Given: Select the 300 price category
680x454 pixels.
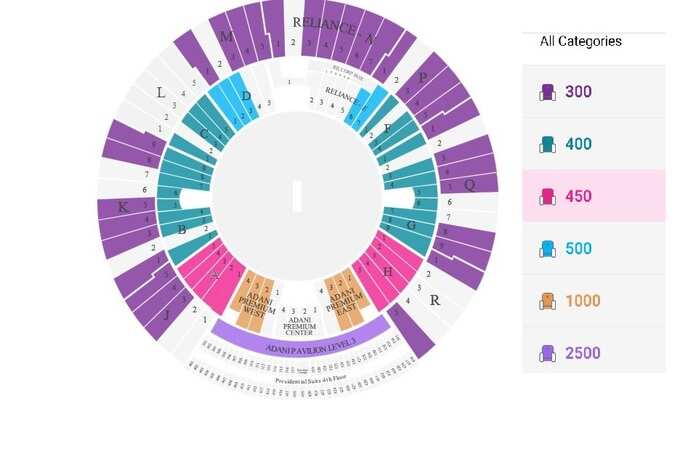Looking at the screenshot, I should (594, 91).
